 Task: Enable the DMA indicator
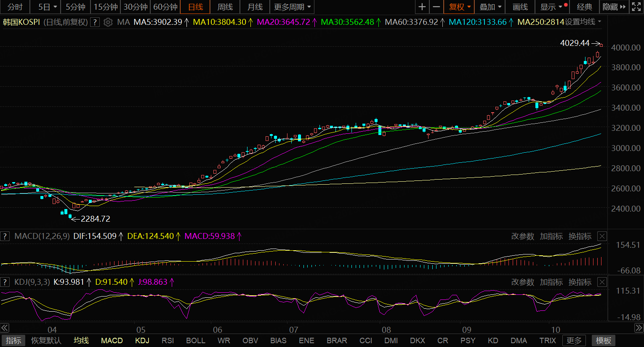(519, 341)
